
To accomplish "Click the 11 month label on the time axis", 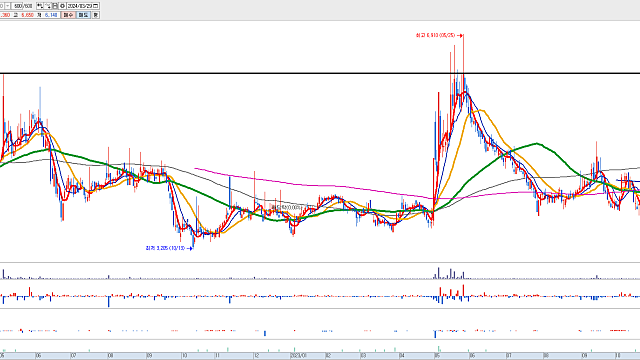I will point(217,356).
